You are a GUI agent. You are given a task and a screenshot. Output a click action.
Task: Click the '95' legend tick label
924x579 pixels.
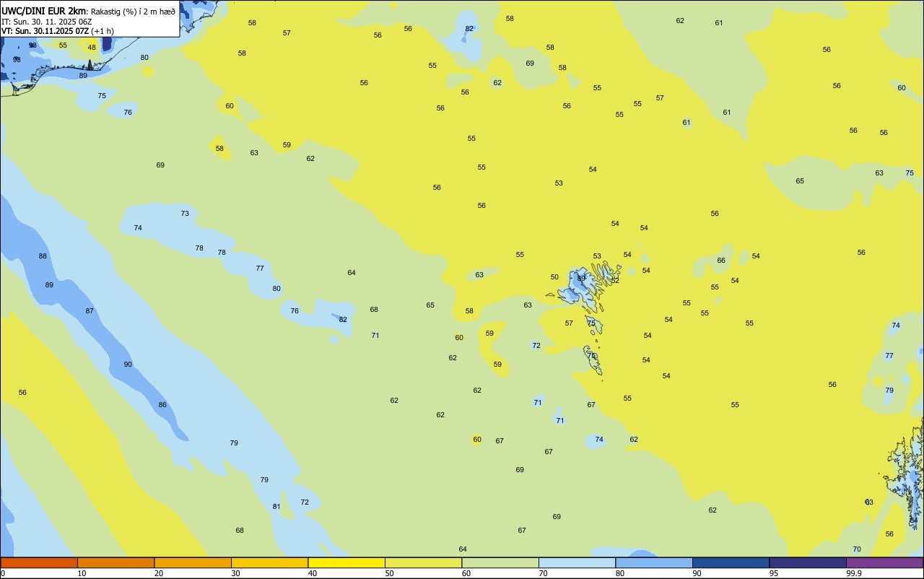(x=774, y=573)
